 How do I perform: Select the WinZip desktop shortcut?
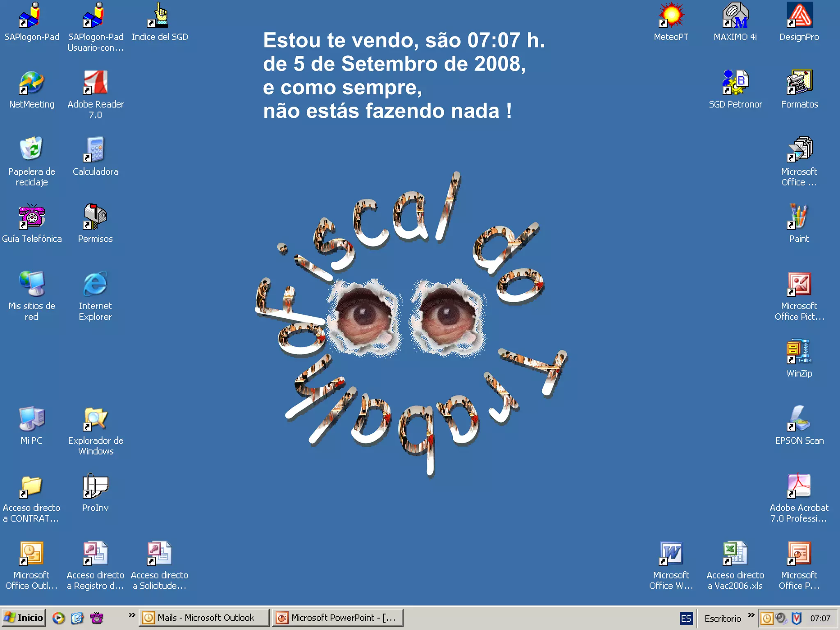pos(799,352)
